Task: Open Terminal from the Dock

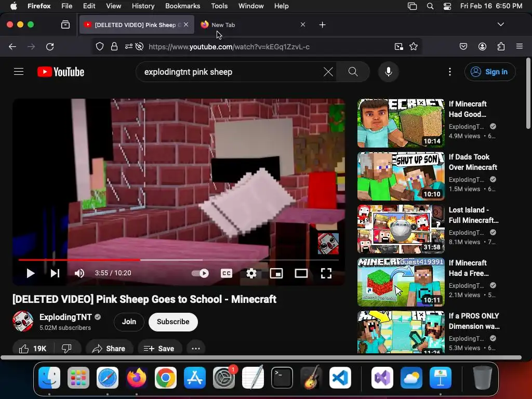Action: pos(282,378)
